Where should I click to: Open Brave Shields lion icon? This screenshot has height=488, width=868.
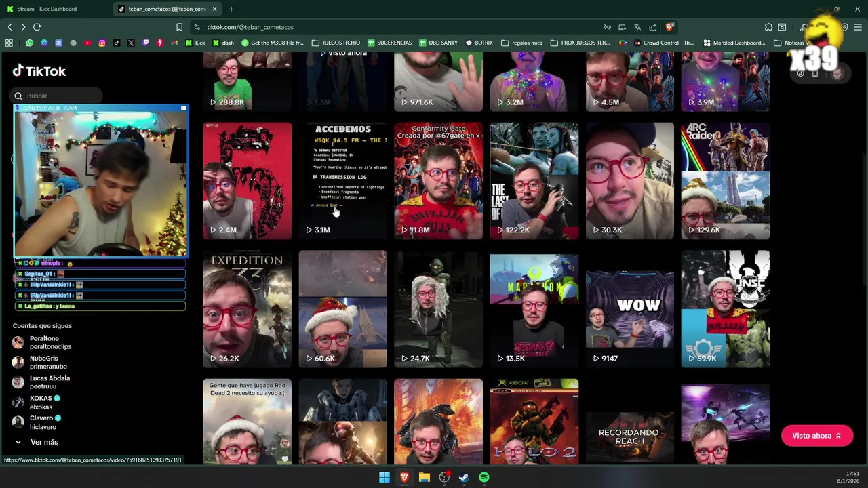[x=669, y=27]
